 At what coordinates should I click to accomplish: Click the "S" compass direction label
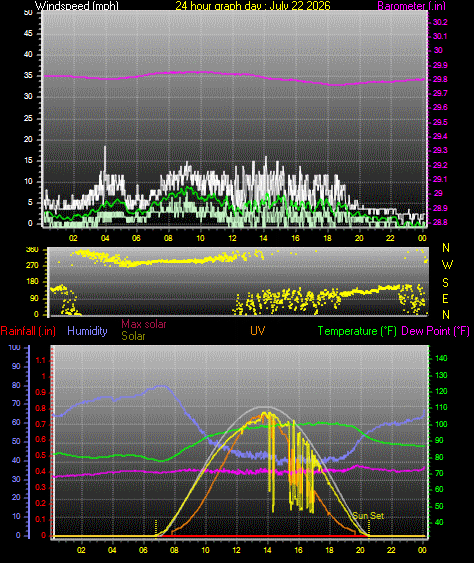tap(446, 283)
